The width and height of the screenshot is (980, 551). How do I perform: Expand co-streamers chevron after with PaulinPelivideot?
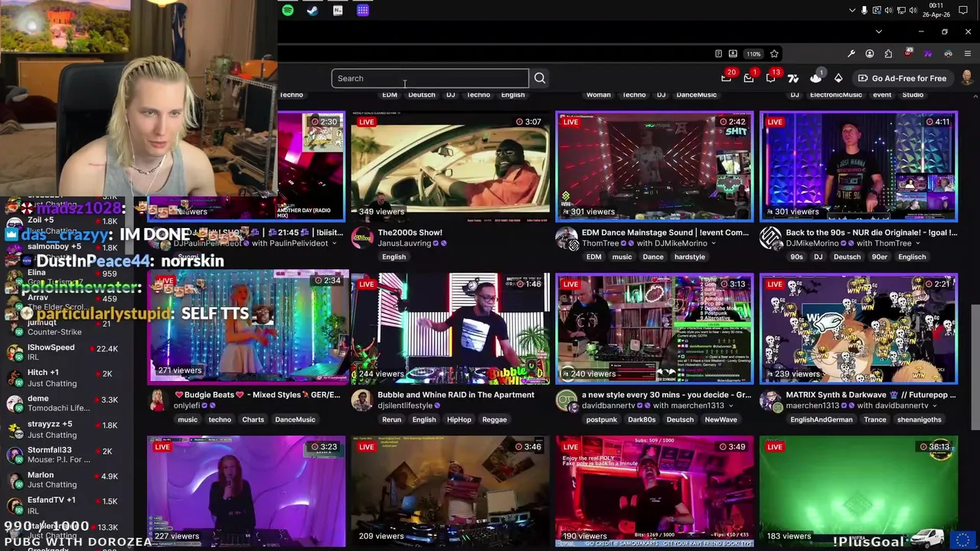(x=334, y=243)
